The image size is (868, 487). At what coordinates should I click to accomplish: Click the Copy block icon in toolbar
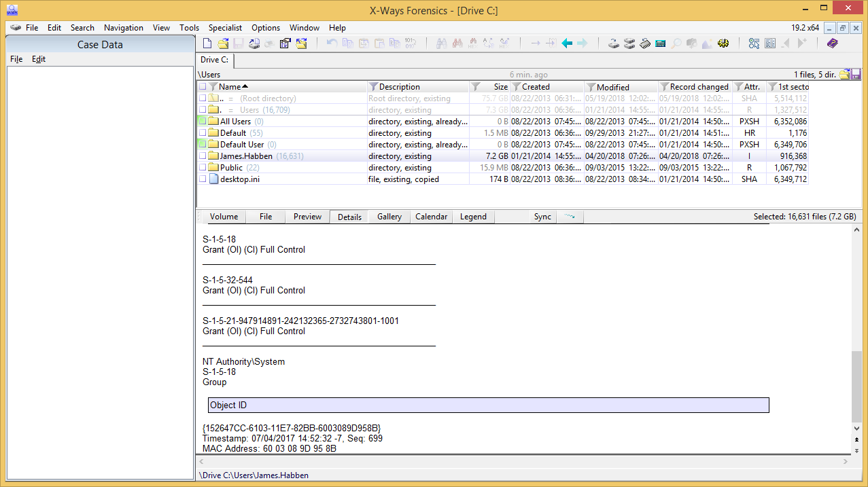(347, 43)
